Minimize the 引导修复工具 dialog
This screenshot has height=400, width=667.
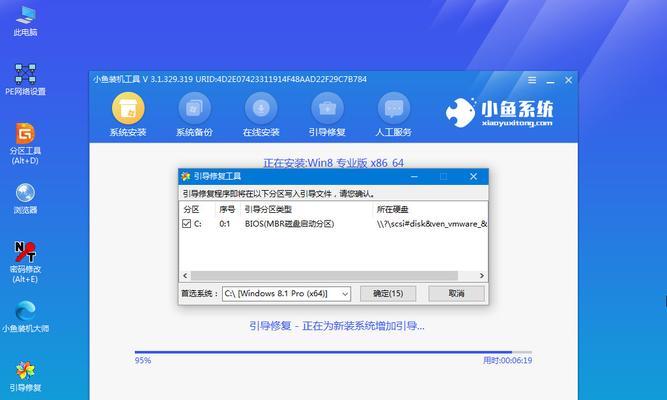414,176
